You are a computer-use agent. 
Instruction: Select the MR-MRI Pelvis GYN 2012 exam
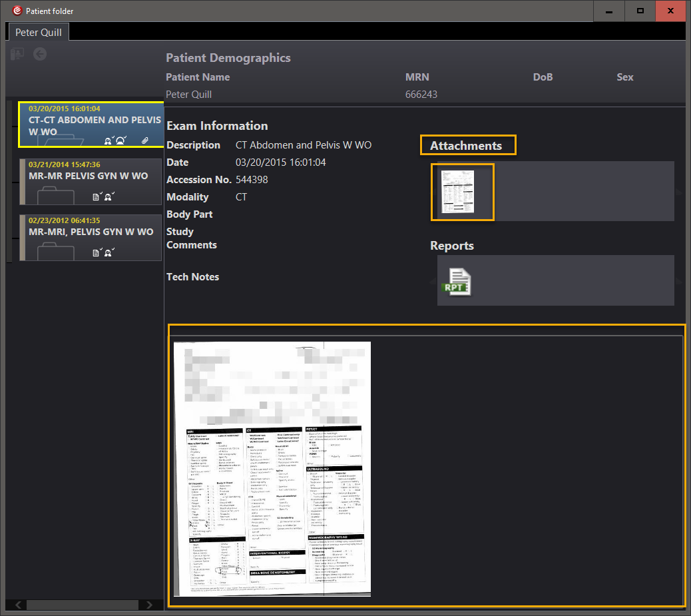click(x=90, y=232)
